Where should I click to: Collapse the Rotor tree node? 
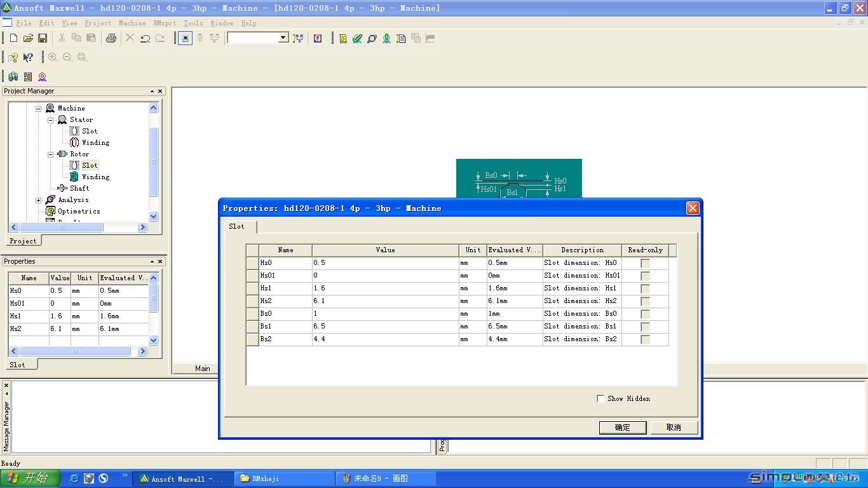50,154
